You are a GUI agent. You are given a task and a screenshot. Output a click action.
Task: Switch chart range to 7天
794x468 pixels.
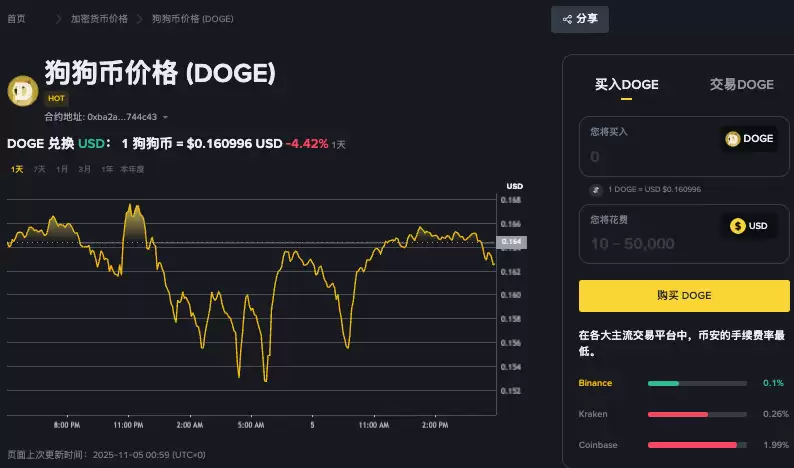coord(39,169)
